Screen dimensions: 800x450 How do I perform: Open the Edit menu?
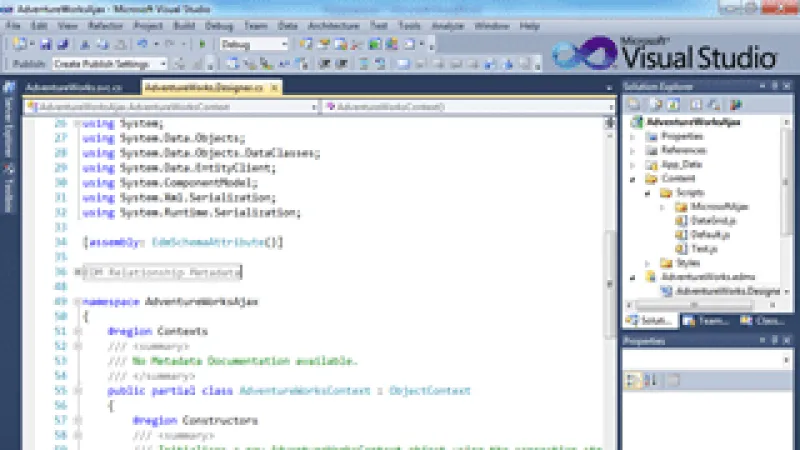tap(39, 26)
